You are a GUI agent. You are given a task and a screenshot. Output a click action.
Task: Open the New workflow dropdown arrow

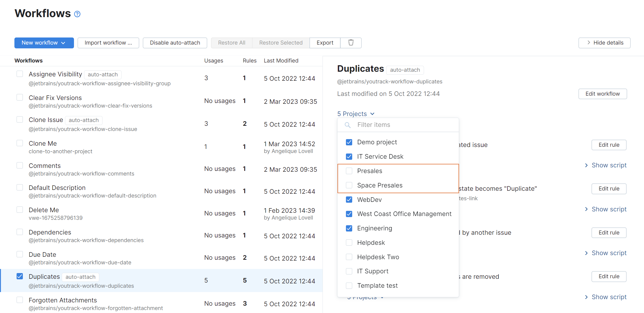(x=64, y=43)
